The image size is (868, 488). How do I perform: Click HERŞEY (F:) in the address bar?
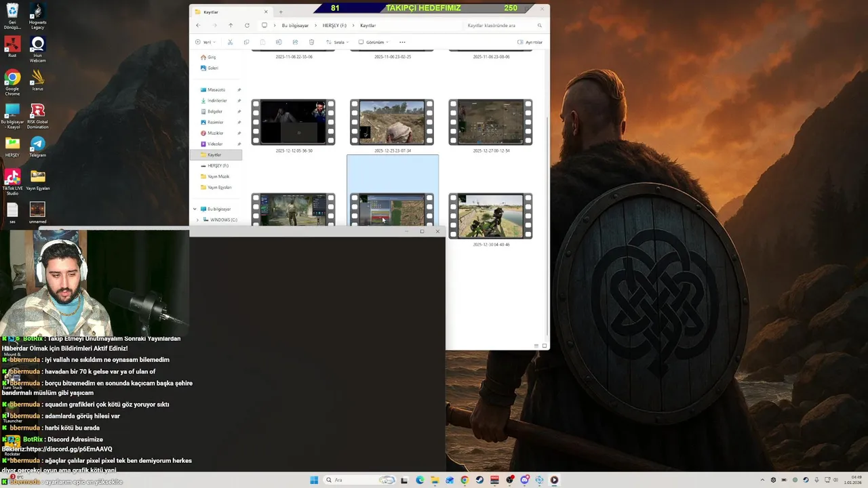(x=334, y=25)
